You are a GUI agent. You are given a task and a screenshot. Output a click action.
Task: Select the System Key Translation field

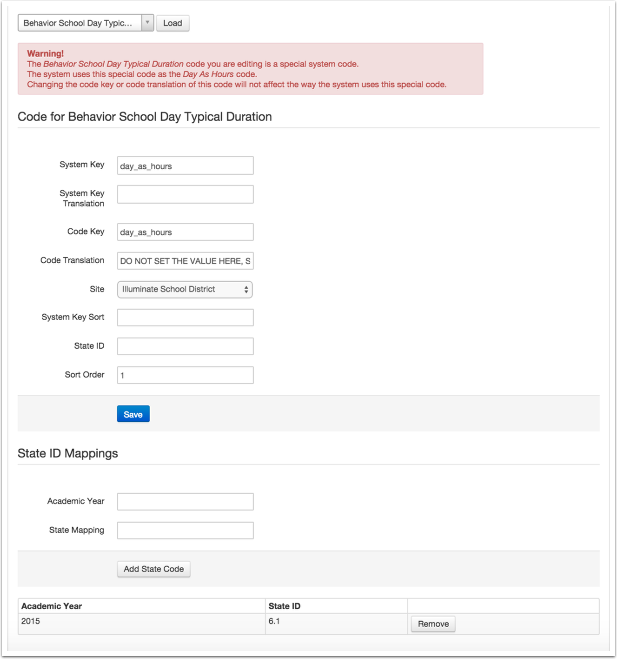185,195
